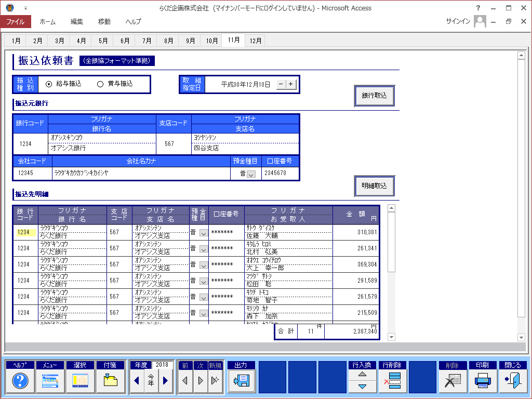
Task: Click サインイン sign-in link
Action: click(458, 21)
